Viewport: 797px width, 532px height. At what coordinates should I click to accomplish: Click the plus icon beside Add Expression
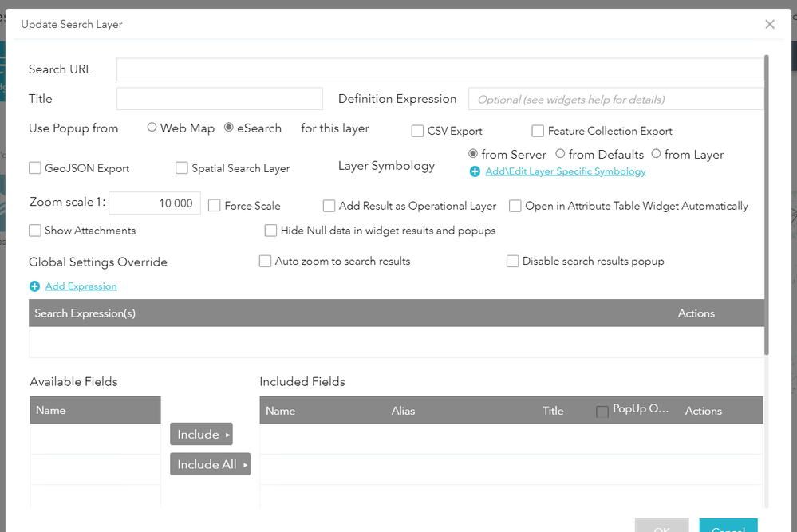[x=34, y=286]
